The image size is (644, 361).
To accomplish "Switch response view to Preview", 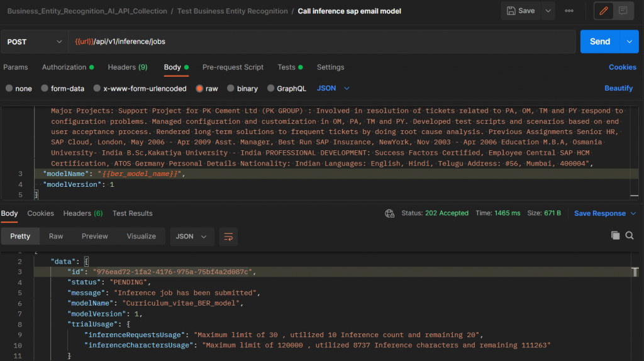I will coord(94,236).
